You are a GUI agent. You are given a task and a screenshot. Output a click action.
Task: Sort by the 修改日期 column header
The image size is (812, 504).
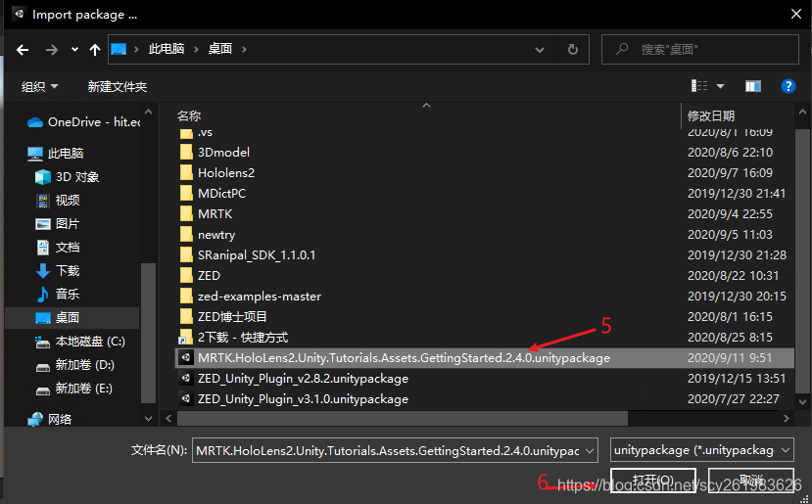tap(710, 115)
